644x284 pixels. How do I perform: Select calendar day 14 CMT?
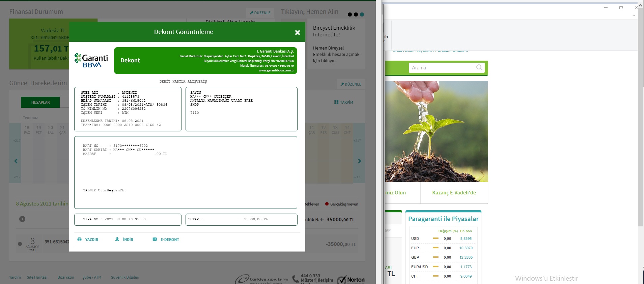[x=347, y=130]
